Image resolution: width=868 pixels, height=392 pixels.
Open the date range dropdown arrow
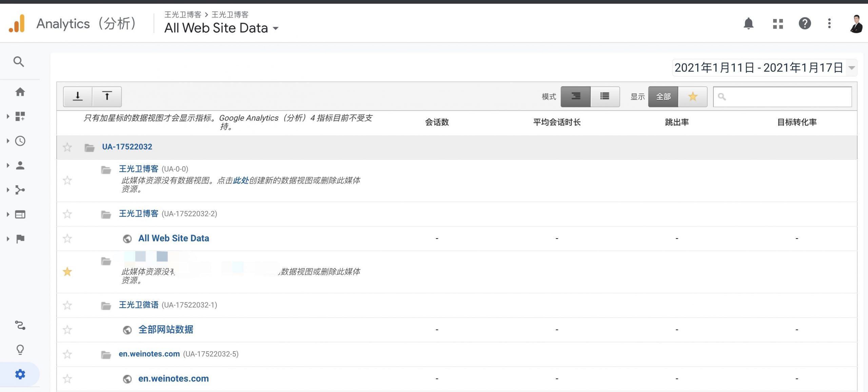(851, 68)
